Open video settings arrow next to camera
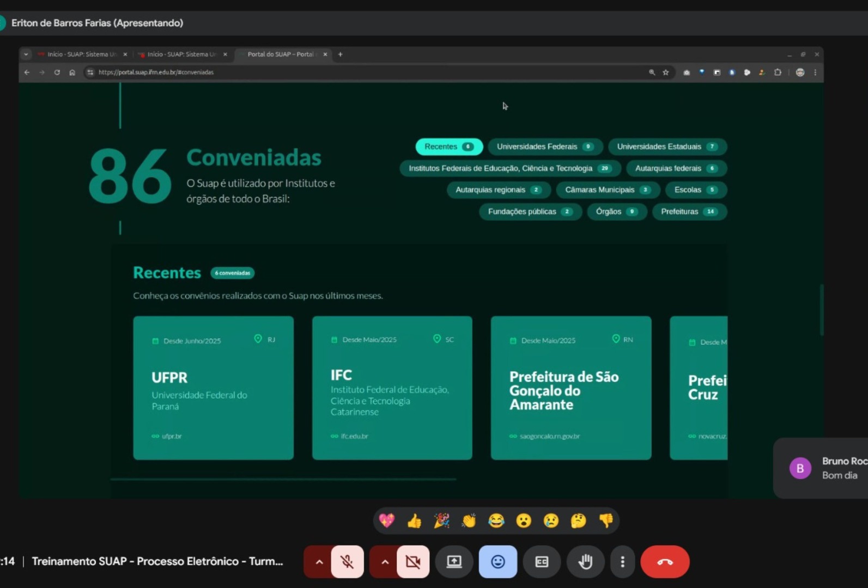868x588 pixels. (385, 561)
